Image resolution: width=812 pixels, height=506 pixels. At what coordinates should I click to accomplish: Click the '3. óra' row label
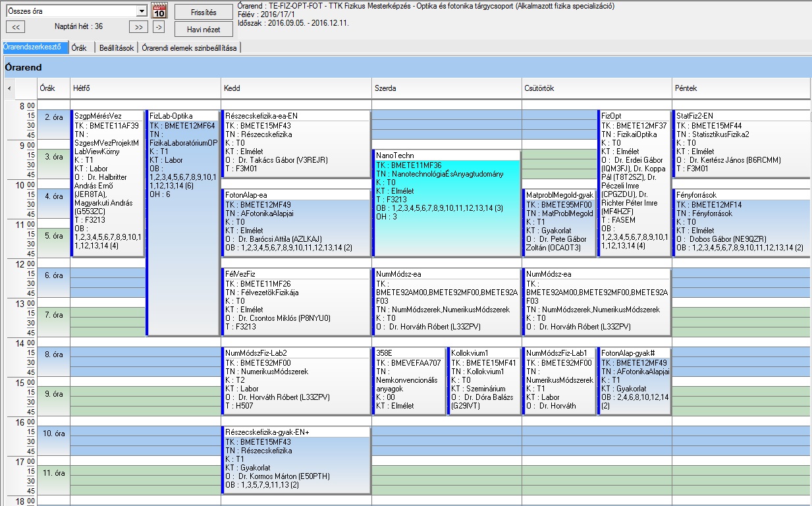(x=53, y=164)
